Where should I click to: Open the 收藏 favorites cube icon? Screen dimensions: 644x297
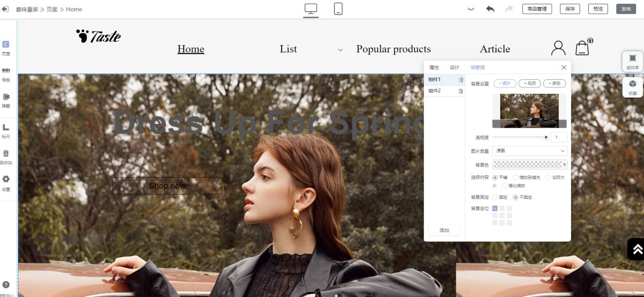point(633,87)
